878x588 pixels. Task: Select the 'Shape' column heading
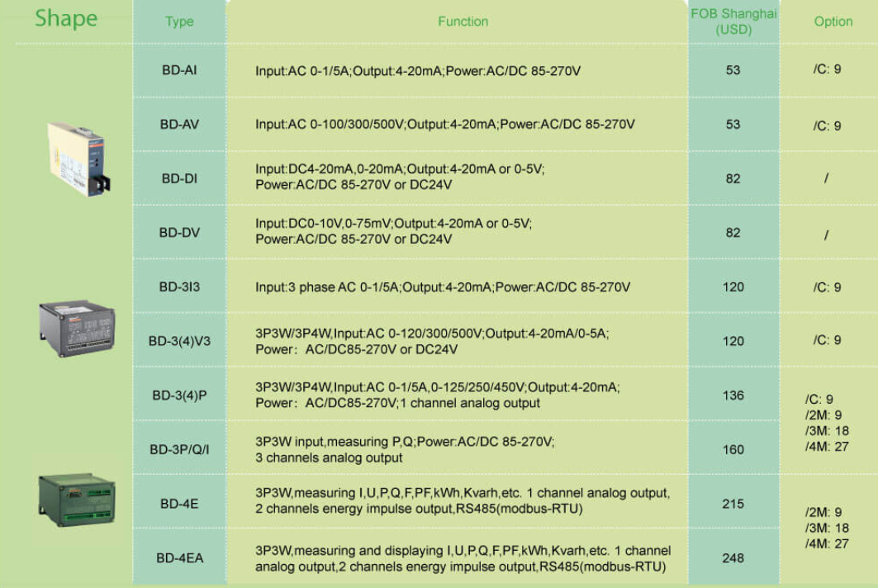pyautogui.click(x=66, y=18)
